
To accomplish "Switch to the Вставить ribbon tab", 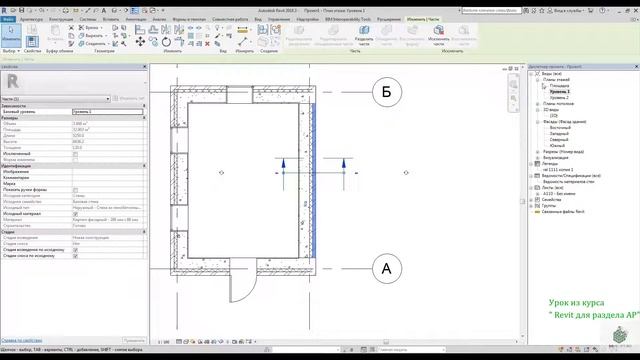I will [111, 19].
